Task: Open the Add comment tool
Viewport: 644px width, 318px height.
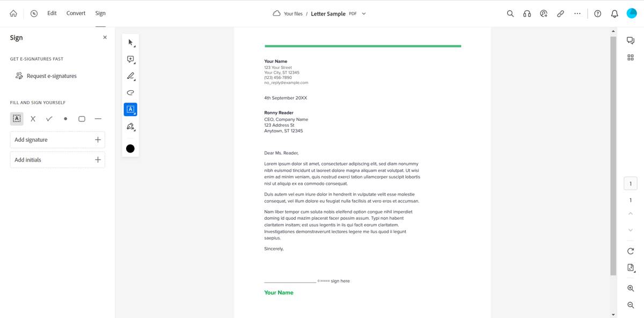Action: (130, 59)
